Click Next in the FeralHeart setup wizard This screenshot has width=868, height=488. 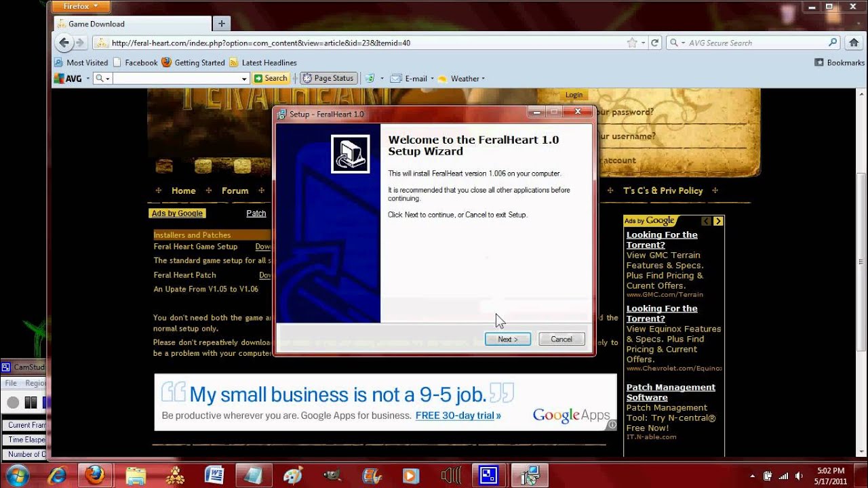point(507,339)
